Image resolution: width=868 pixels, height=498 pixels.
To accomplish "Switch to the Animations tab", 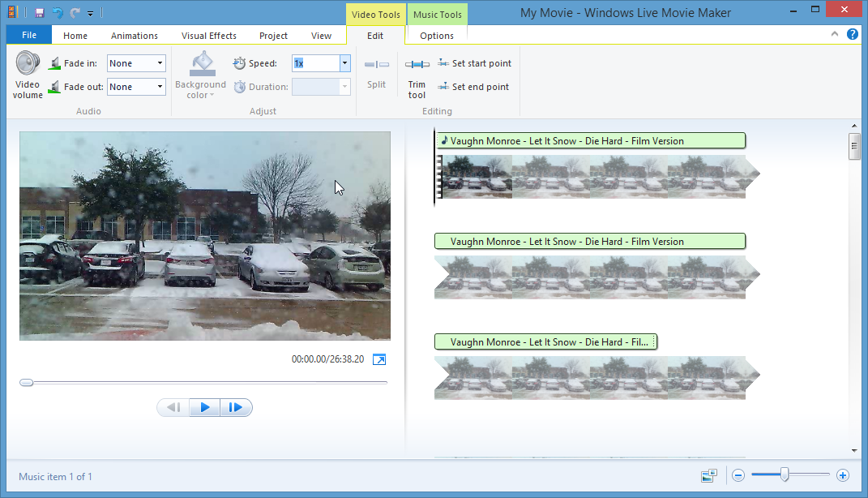I will (x=135, y=36).
